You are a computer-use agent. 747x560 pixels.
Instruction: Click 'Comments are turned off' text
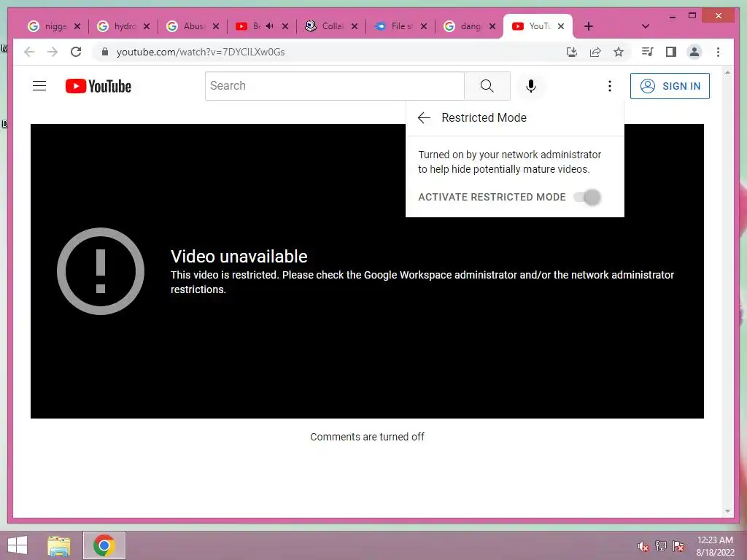[x=367, y=437]
